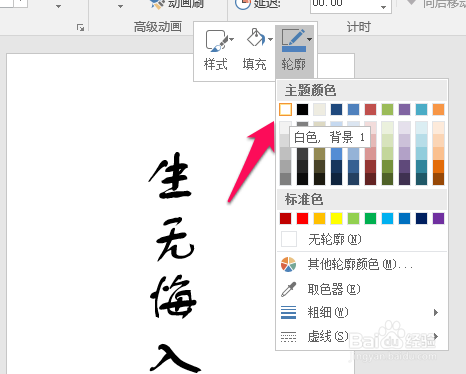Select No Outline (无轮廓) menu item
Viewport: 466px width, 374px height.
tap(362, 239)
